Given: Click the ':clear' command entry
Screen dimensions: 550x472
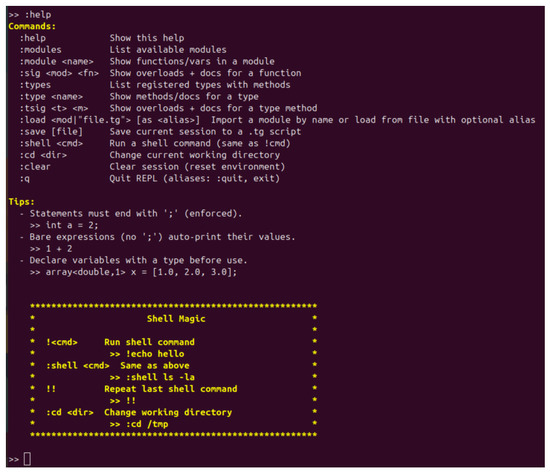Looking at the screenshot, I should (x=35, y=167).
